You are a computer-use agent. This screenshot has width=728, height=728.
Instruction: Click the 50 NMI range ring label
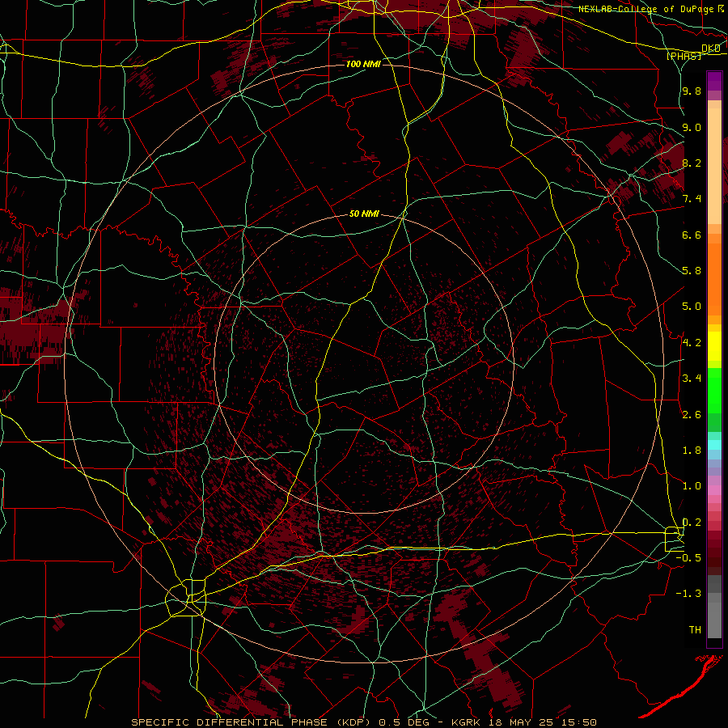364,214
